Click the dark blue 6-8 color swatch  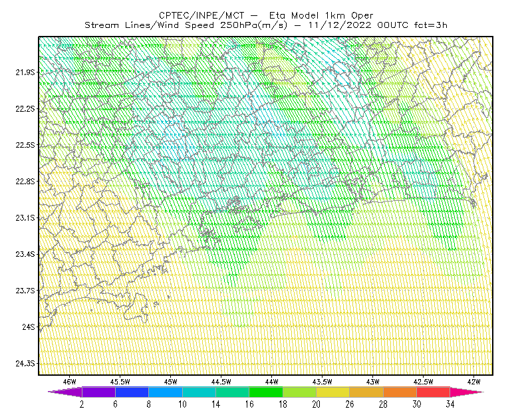click(x=132, y=392)
